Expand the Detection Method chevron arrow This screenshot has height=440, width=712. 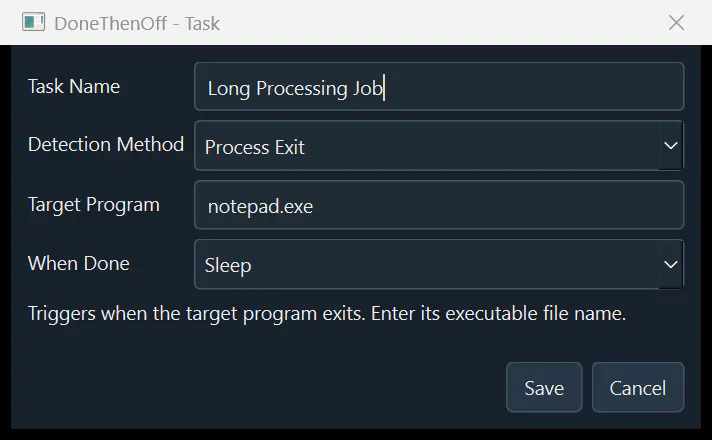point(671,146)
